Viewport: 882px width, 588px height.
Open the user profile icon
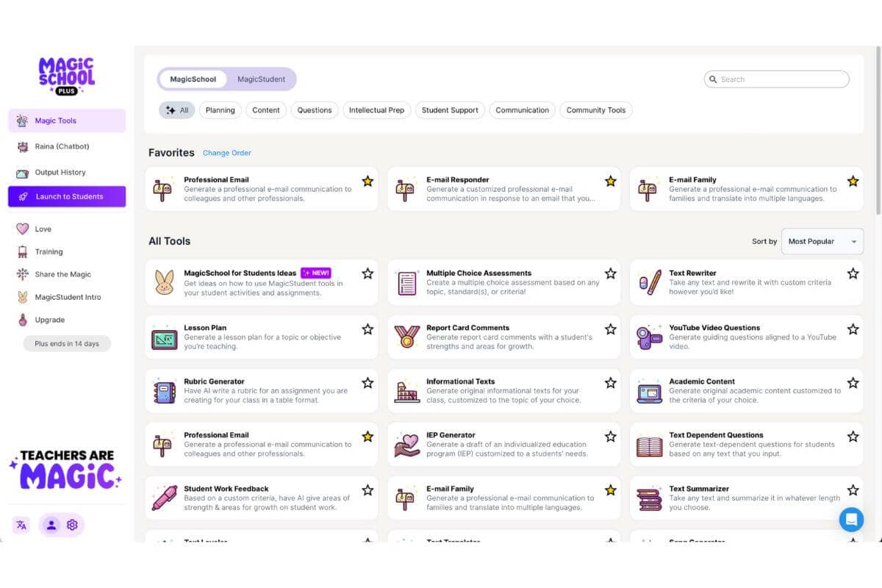[51, 525]
